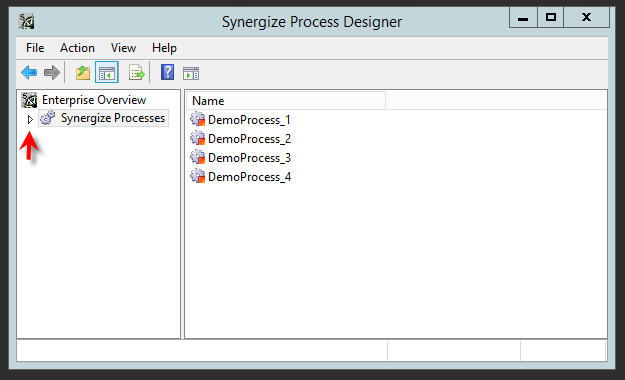This screenshot has width=625, height=380.
Task: Select the DemoProcess_1 entry text
Action: (249, 120)
